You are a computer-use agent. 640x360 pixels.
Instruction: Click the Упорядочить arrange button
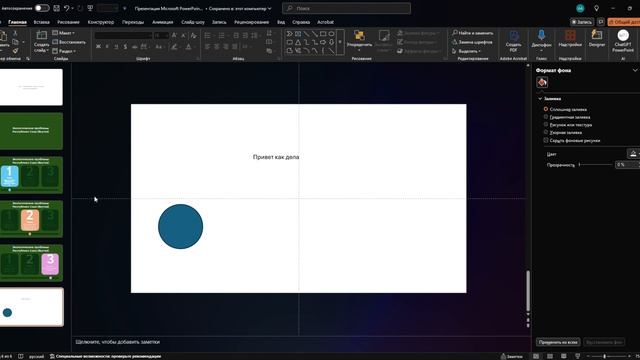coord(359,40)
